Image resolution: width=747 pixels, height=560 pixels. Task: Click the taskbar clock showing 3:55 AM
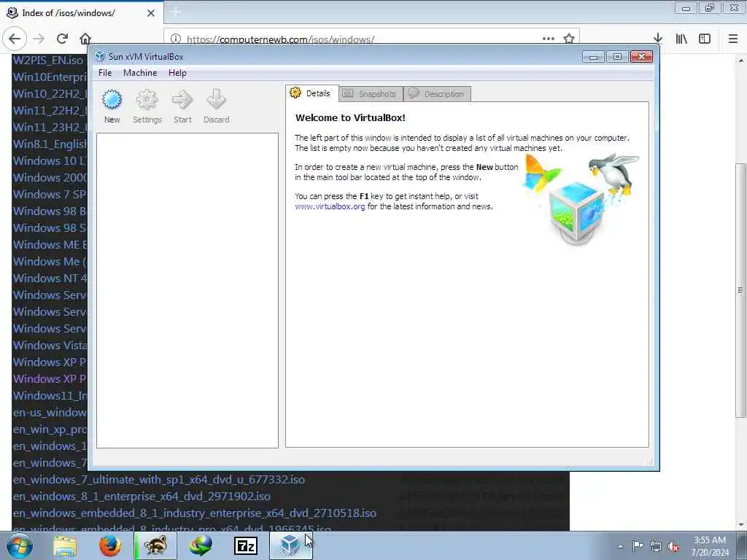710,546
